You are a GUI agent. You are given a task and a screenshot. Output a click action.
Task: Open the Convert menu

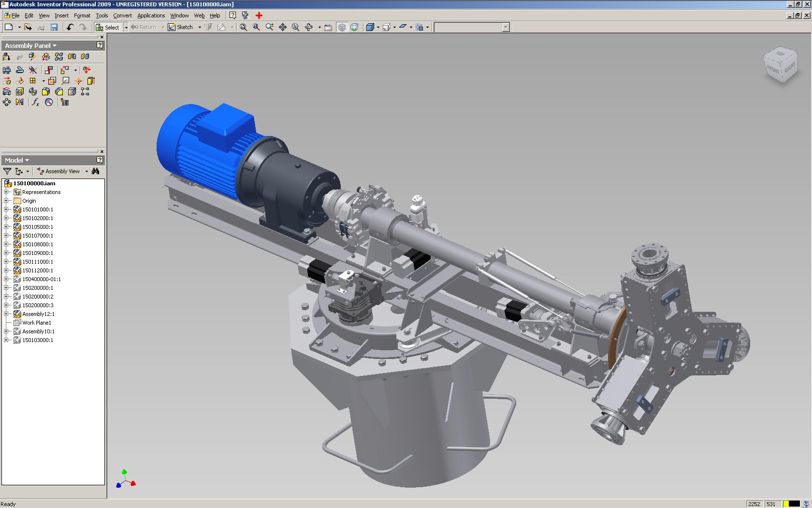(x=122, y=15)
